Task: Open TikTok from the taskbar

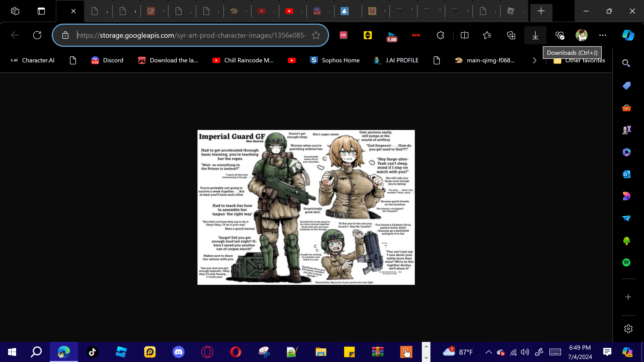Action: pos(92,352)
